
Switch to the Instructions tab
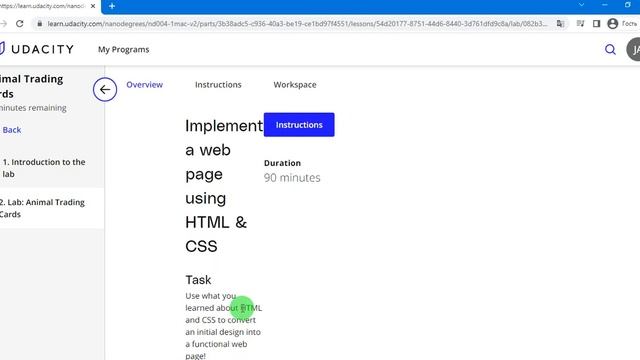pos(218,84)
